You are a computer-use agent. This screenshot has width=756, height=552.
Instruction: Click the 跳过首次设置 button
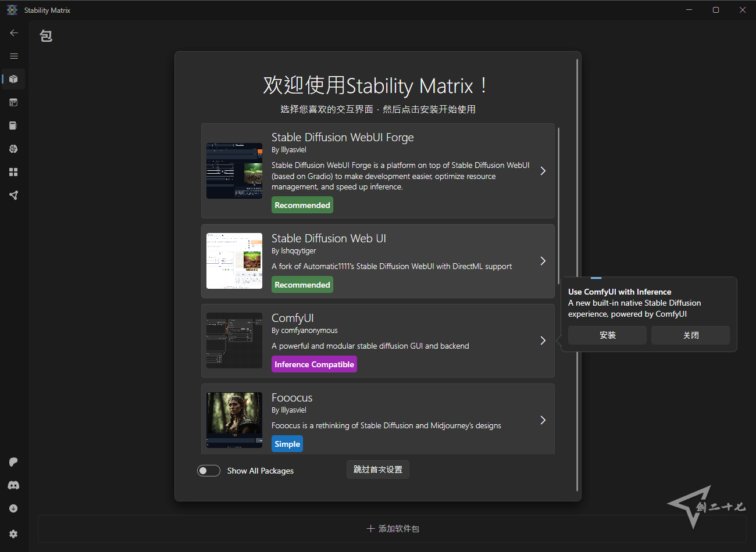(x=378, y=469)
